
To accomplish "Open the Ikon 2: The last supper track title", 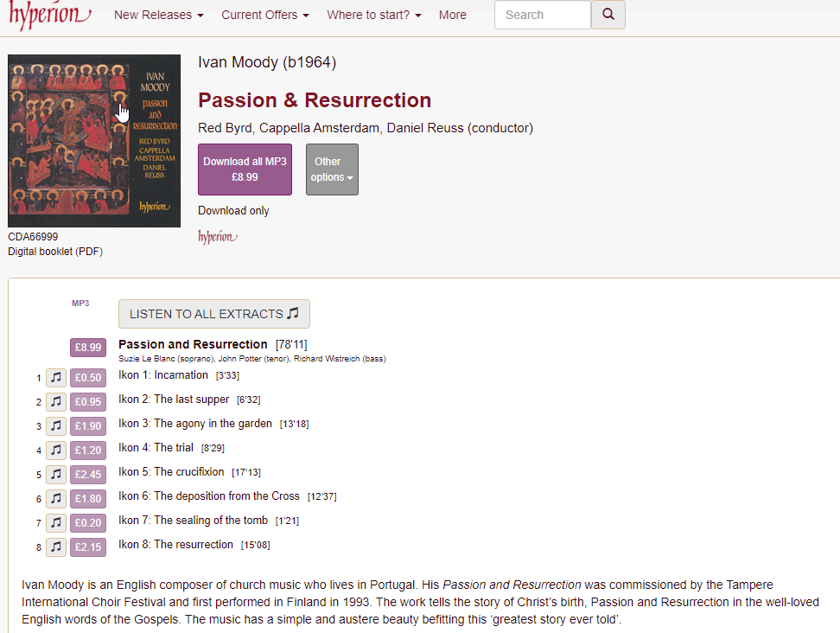I will click(x=174, y=400).
